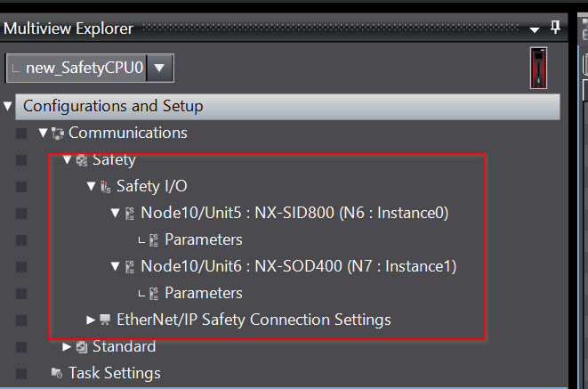Image resolution: width=588 pixels, height=389 pixels.
Task: Collapse the Configurations and Setup section
Action: 7,106
